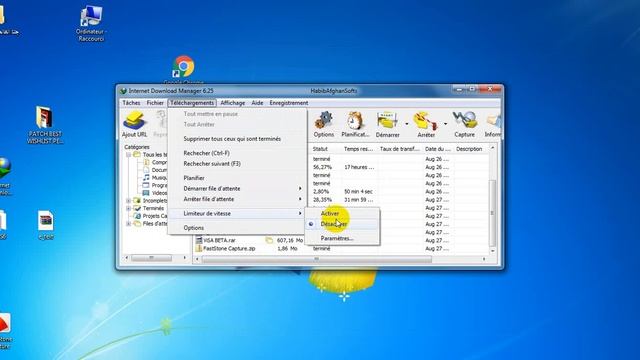This screenshot has width=640, height=360.
Task: Click the Capture toolbar icon
Action: point(464,120)
